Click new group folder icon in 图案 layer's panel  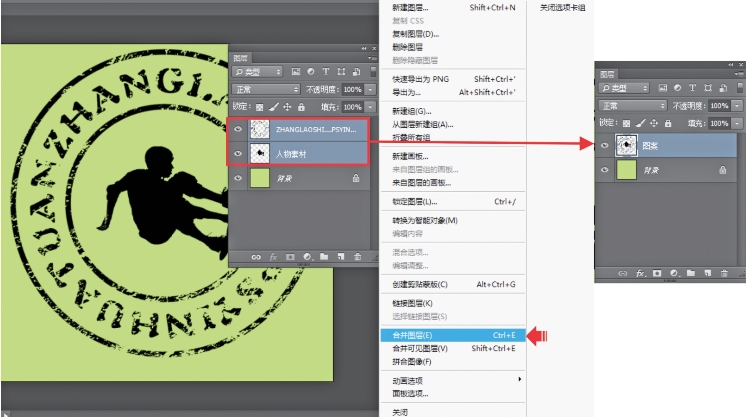point(690,272)
